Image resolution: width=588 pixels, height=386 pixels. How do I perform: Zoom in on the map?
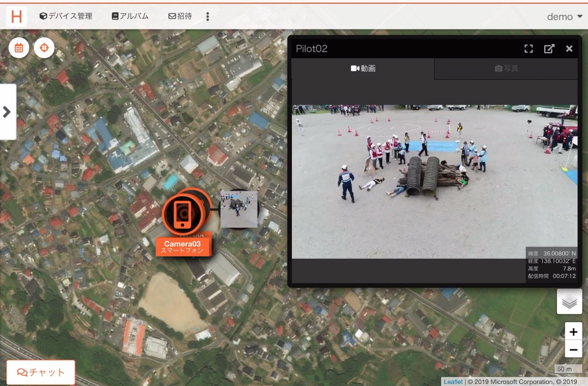[573, 332]
